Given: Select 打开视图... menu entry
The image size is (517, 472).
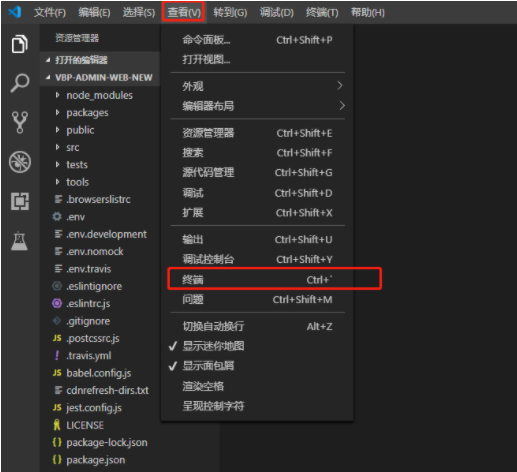Looking at the screenshot, I should 257,59.
